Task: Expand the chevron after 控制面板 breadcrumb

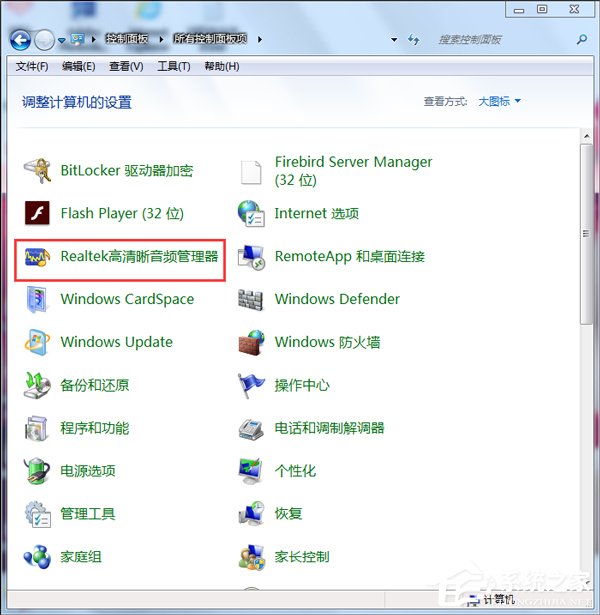Action: 161,39
